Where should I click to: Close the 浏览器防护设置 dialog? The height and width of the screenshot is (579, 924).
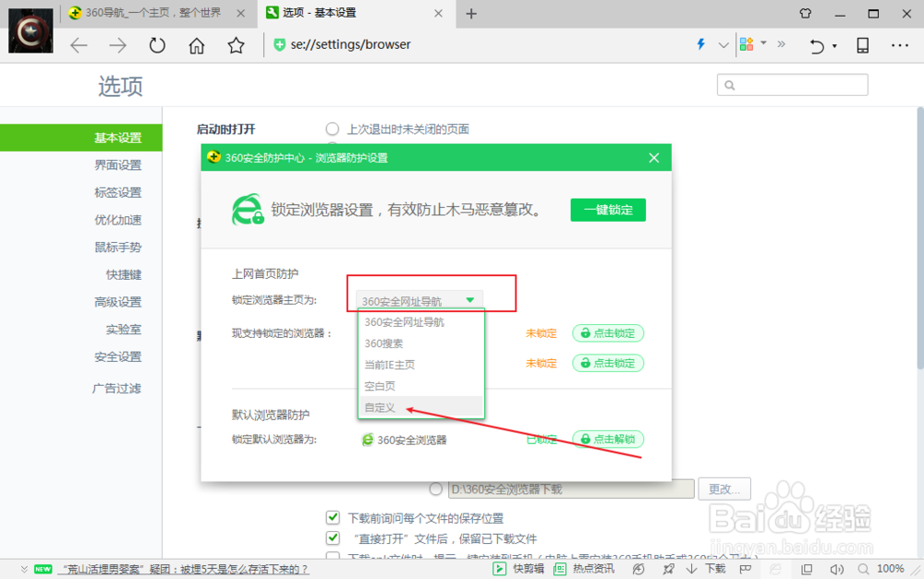tap(654, 158)
